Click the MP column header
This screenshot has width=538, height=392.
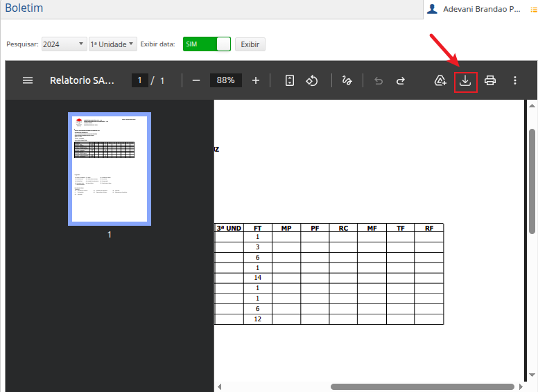(x=286, y=229)
